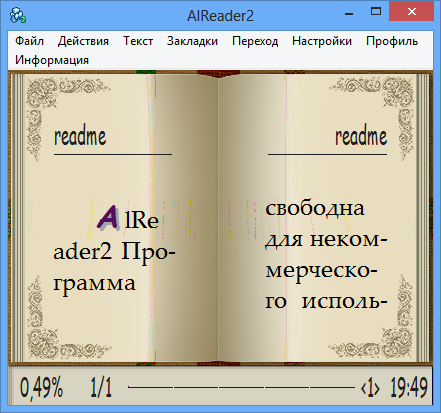The height and width of the screenshot is (413, 441).
Task: Click the purple A logo on left page
Action: [108, 218]
